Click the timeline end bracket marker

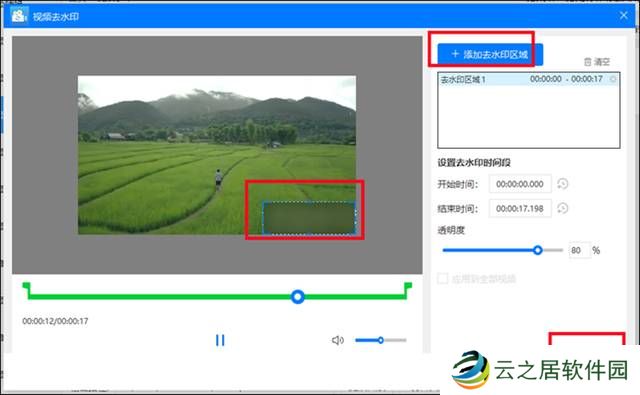[x=407, y=289]
